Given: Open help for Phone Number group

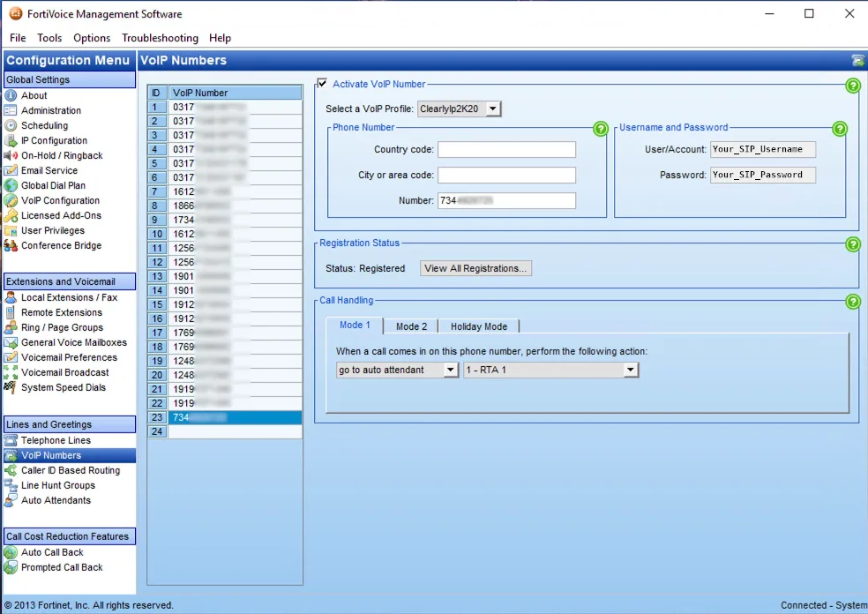Looking at the screenshot, I should (x=601, y=129).
